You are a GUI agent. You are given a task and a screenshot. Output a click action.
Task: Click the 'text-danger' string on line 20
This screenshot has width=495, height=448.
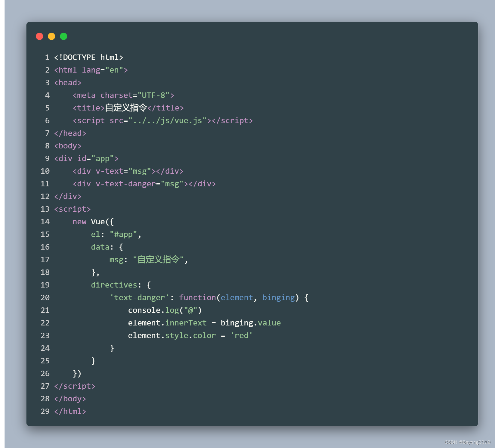pos(139,297)
